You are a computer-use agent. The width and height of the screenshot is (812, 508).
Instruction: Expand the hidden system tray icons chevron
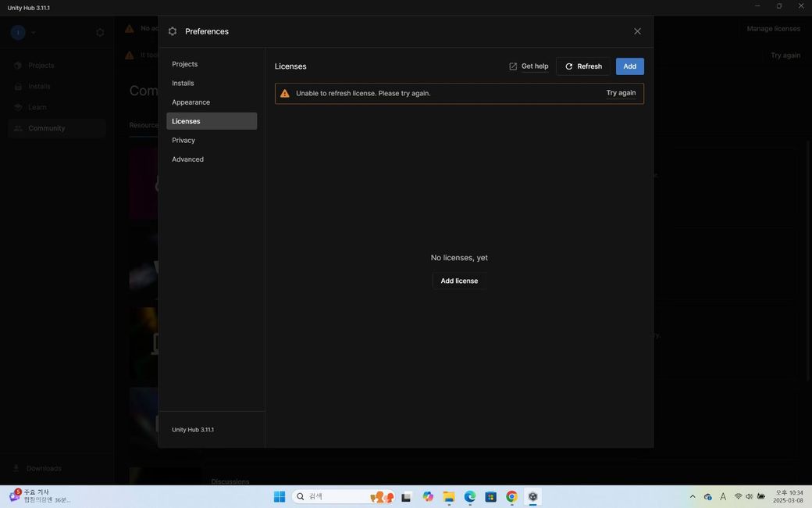[x=692, y=496]
